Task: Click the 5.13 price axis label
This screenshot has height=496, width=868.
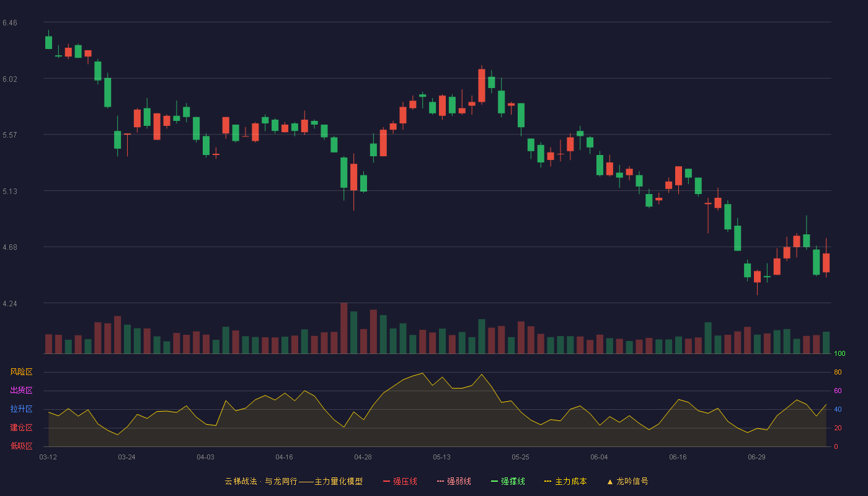Action: coord(10,192)
